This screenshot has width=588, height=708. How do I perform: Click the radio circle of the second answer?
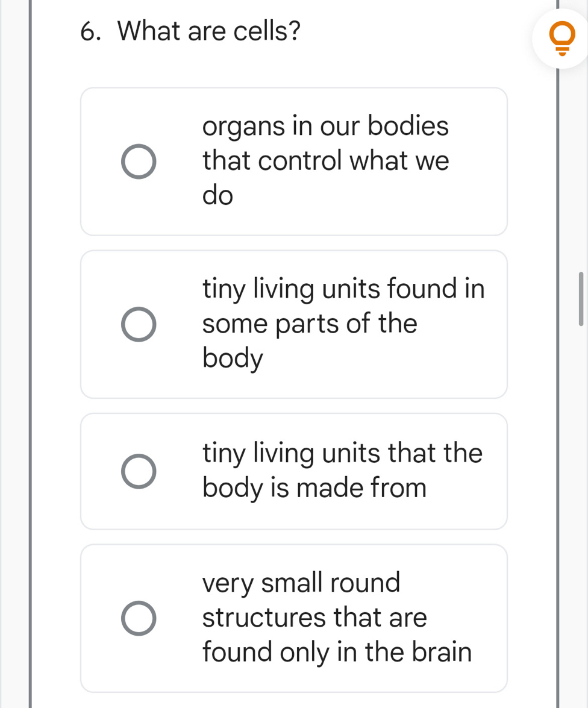coord(139,324)
